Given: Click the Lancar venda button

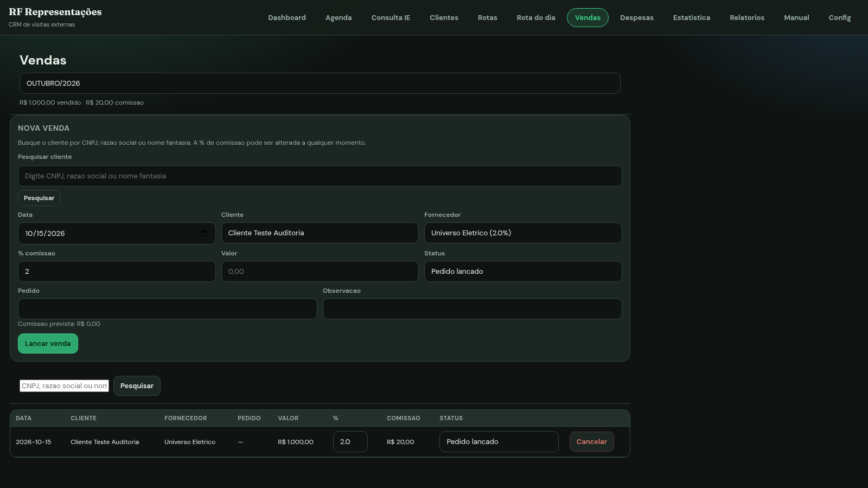Looking at the screenshot, I should coord(48,344).
